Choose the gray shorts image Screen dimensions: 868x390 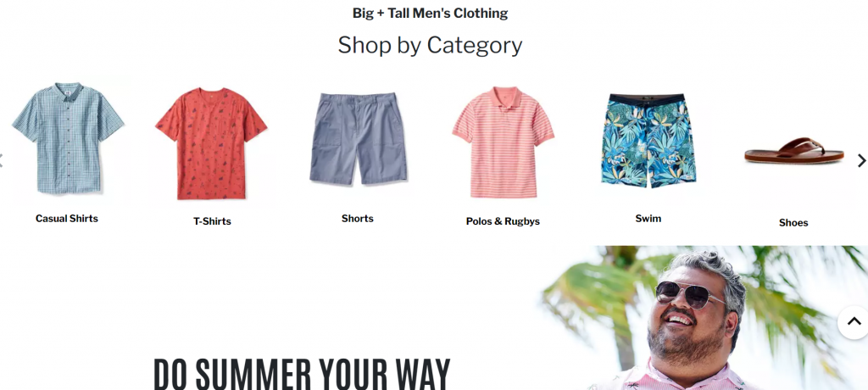[359, 138]
